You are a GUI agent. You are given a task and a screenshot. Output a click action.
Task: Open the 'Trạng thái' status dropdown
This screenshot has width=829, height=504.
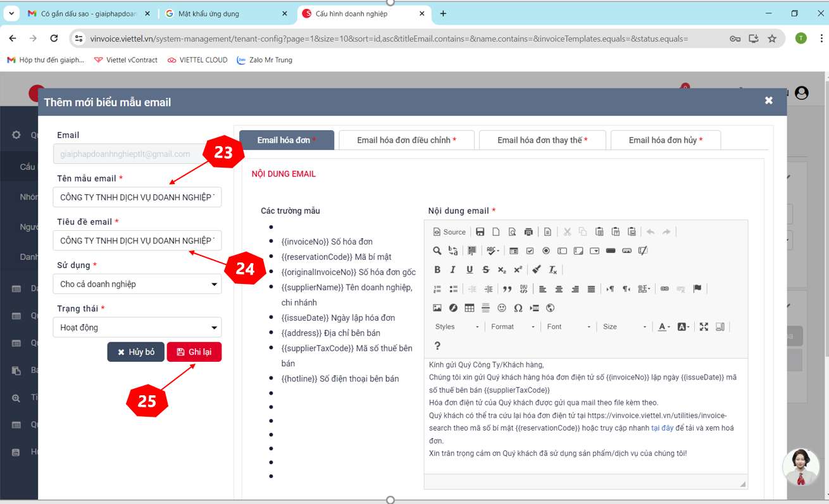tap(137, 327)
